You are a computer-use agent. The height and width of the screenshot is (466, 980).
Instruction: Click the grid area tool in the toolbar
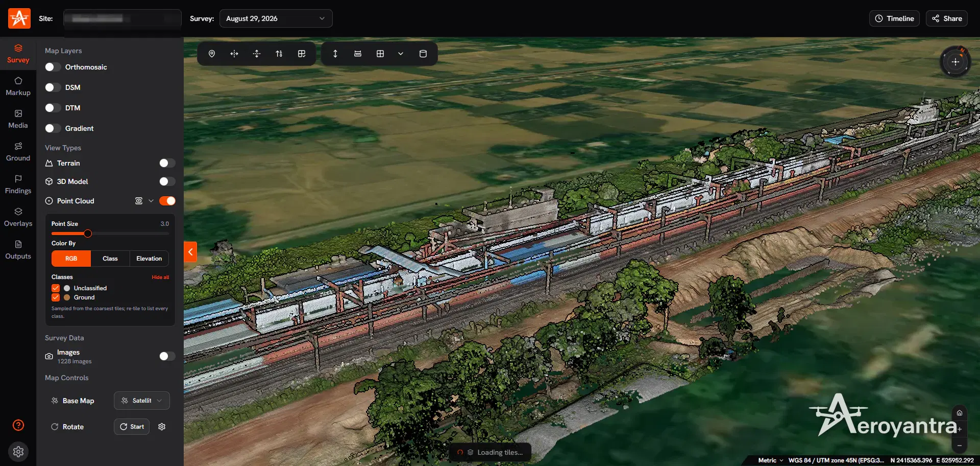click(380, 54)
